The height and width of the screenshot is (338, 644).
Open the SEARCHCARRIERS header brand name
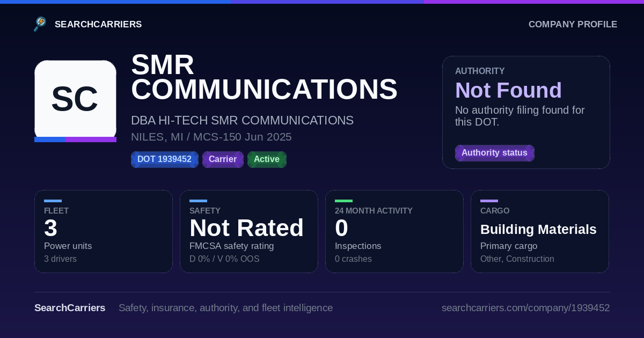pos(98,24)
